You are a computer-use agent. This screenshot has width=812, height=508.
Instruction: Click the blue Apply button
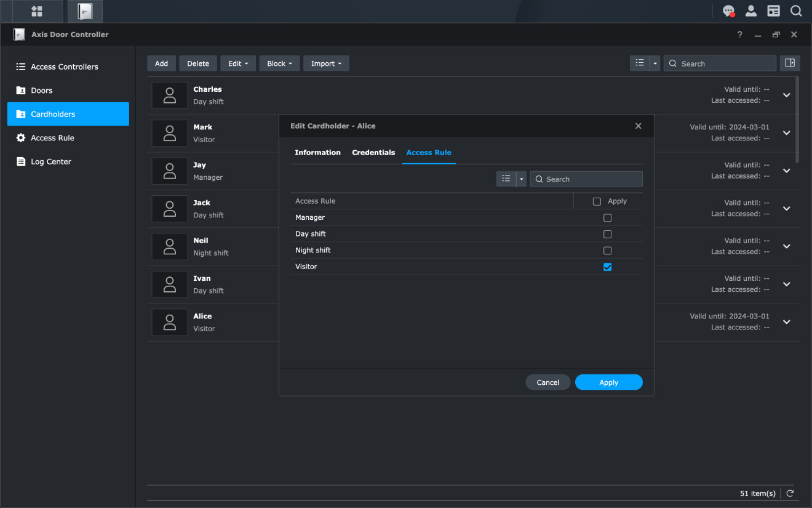[x=608, y=382]
